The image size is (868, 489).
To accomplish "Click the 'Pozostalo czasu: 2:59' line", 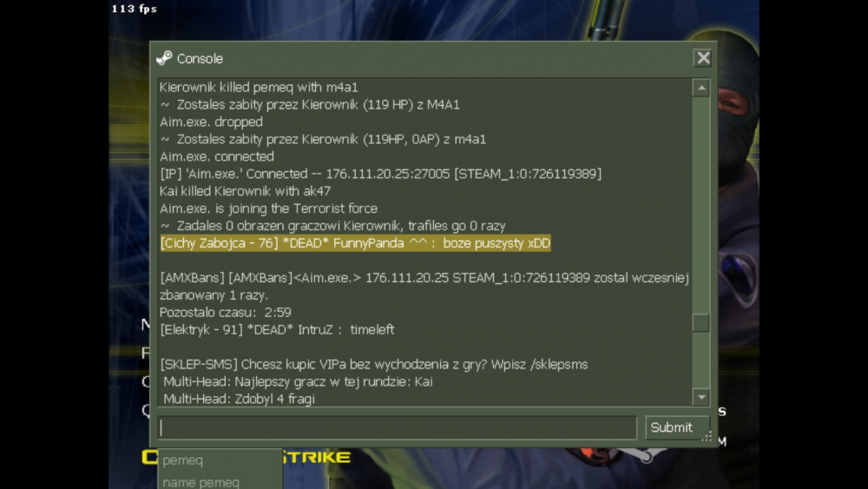I will pyautogui.click(x=226, y=313).
